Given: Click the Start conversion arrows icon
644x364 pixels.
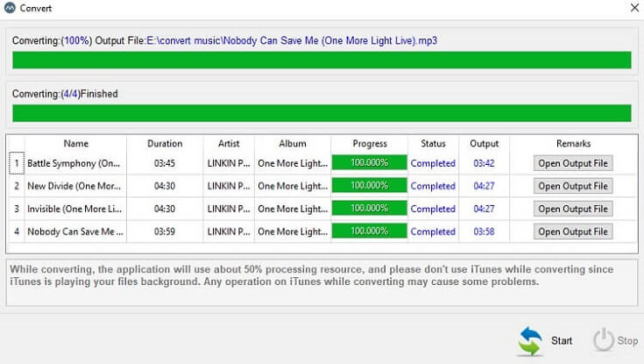Looking at the screenshot, I should click(530, 340).
